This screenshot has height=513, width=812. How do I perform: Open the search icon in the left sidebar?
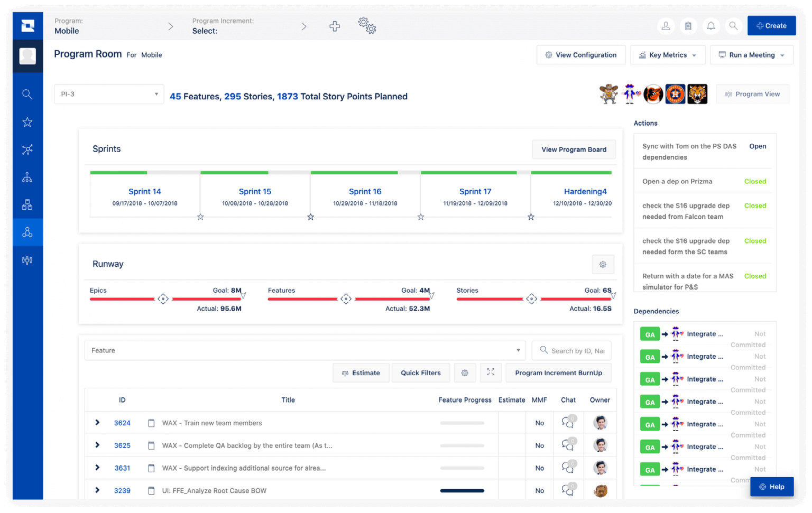pos(27,94)
